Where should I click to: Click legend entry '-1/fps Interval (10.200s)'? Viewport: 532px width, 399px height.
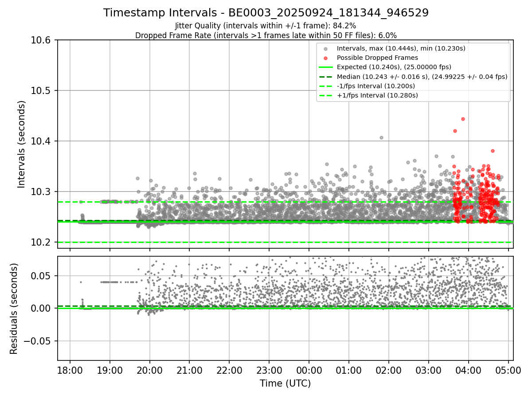point(376,86)
